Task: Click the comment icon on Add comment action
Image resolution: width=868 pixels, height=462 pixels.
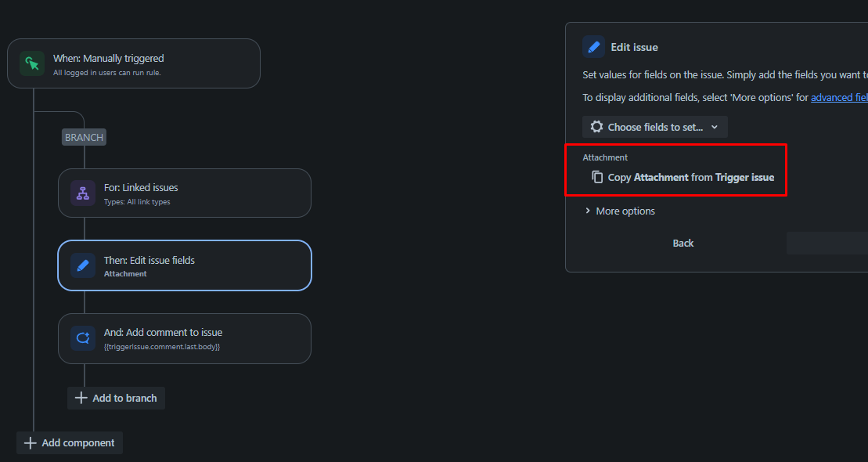Action: [x=82, y=337]
